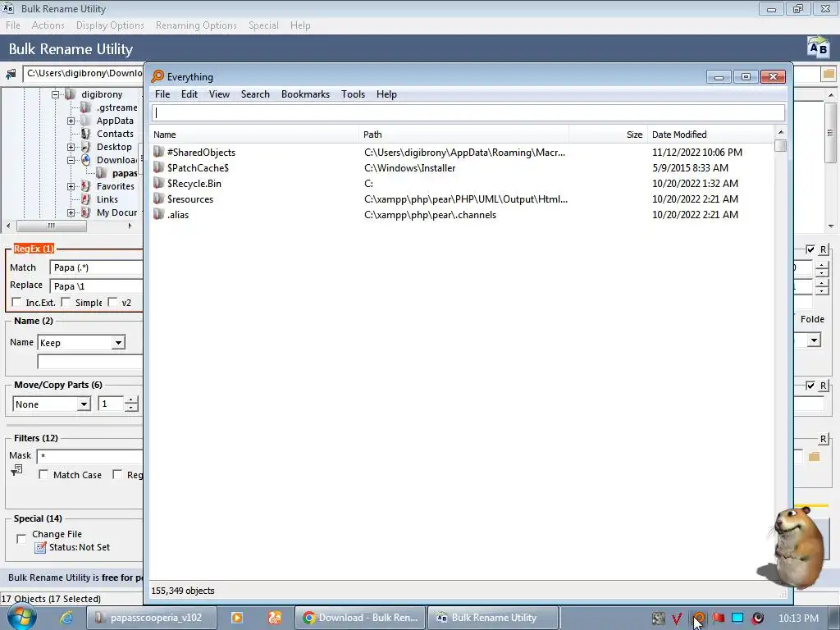
Task: Toggle the RegEx filter checkbox
Action: point(117,475)
